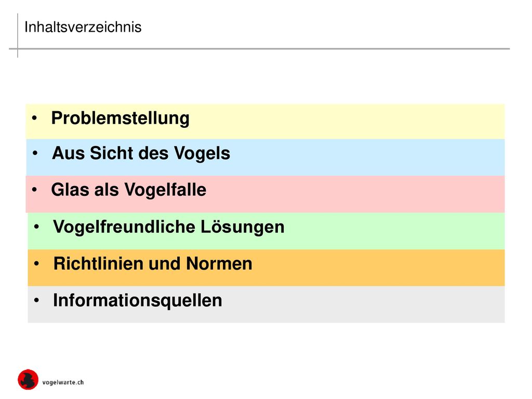The height and width of the screenshot is (399, 532).
Task: Click the red Vogelwarte bird logo
Action: 28,379
